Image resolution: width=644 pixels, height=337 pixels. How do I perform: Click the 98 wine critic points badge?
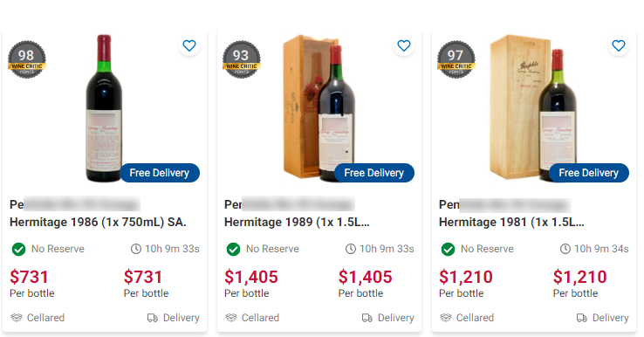27,59
